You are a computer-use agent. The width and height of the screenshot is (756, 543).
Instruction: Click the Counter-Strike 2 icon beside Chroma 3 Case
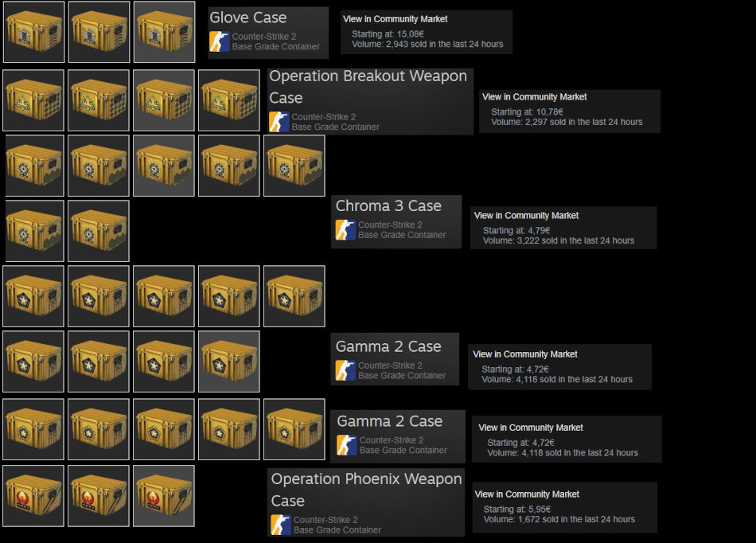click(x=345, y=230)
